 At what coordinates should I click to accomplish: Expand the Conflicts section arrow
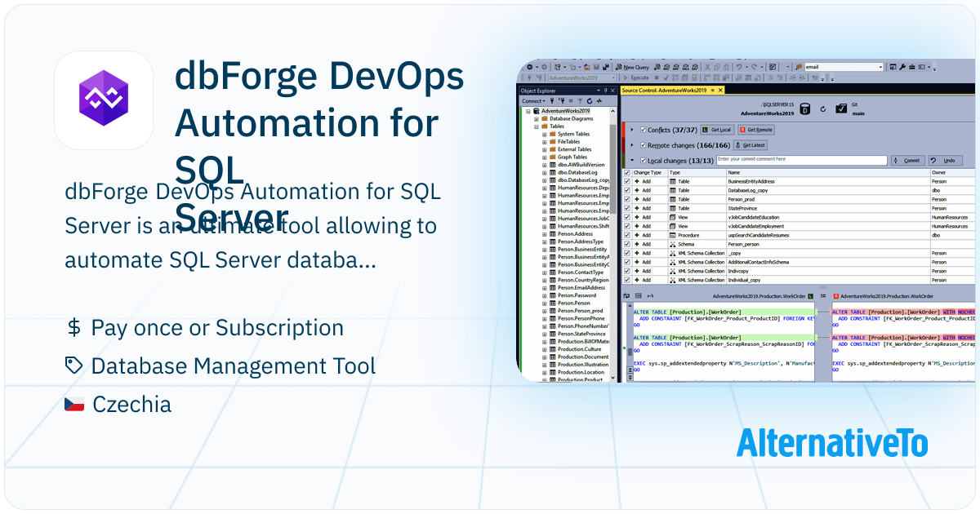632,130
